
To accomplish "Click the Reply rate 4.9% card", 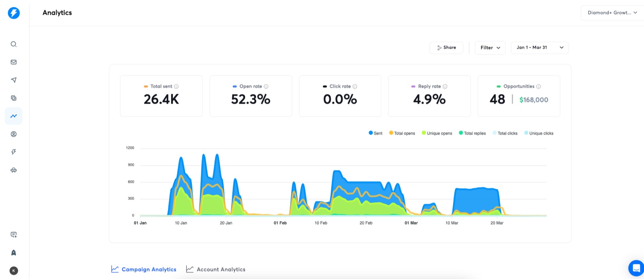I will [429, 96].
